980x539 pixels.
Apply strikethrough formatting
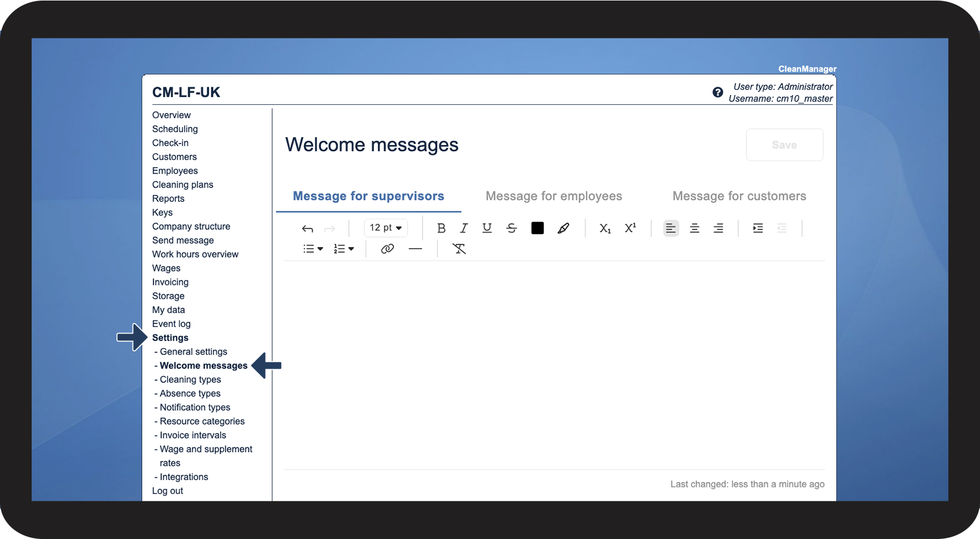511,228
